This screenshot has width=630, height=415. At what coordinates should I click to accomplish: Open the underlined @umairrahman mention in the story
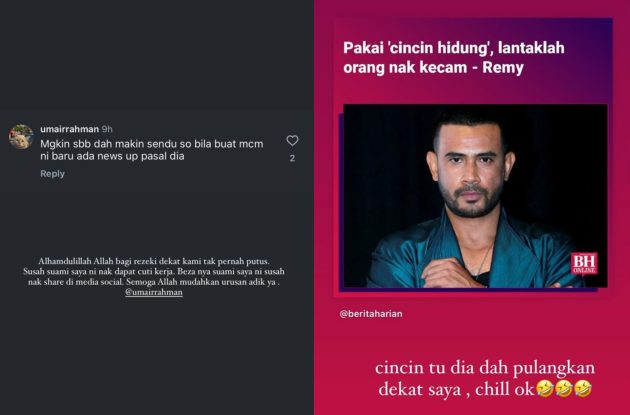[x=154, y=292]
